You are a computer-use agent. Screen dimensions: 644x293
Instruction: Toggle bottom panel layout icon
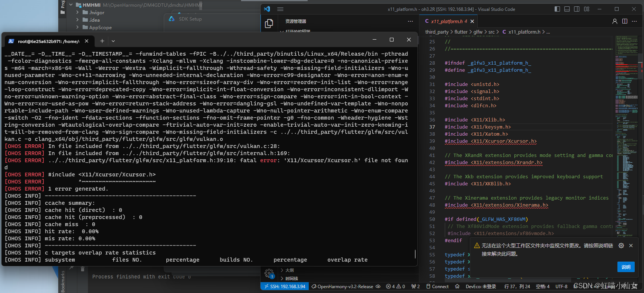(x=567, y=9)
